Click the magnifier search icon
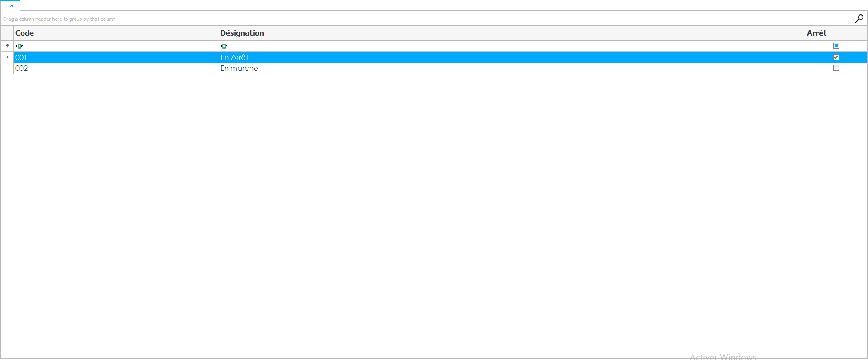This screenshot has height=360, width=868. pyautogui.click(x=859, y=19)
